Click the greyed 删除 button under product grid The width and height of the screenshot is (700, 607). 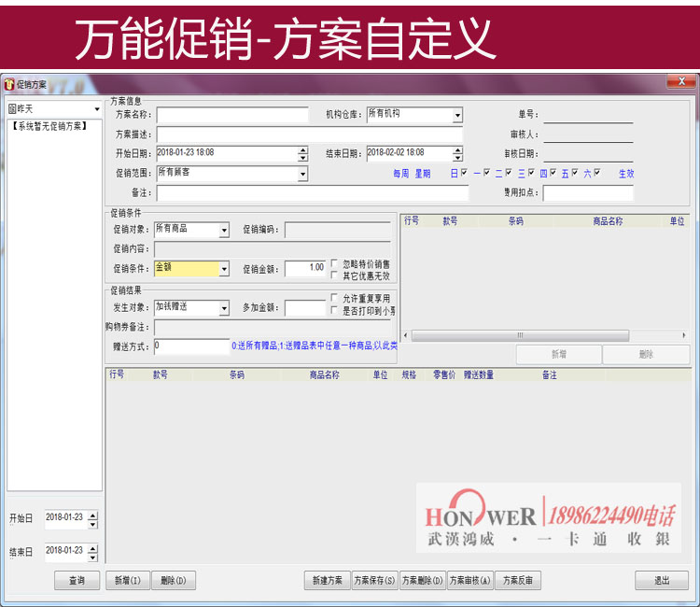646,354
